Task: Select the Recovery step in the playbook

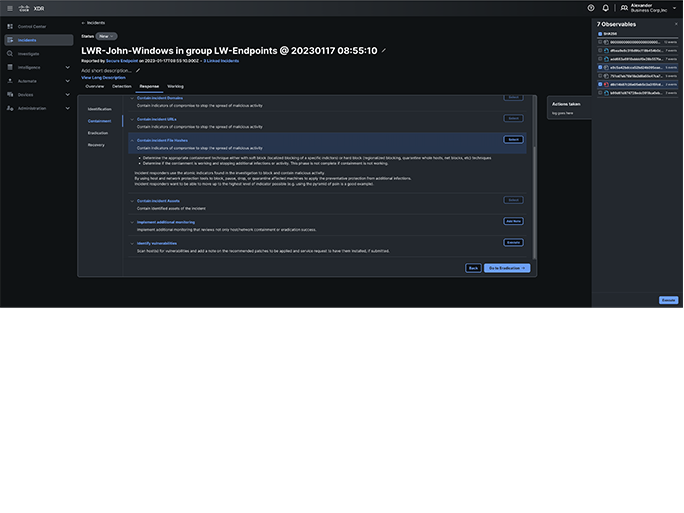Action: [x=96, y=145]
